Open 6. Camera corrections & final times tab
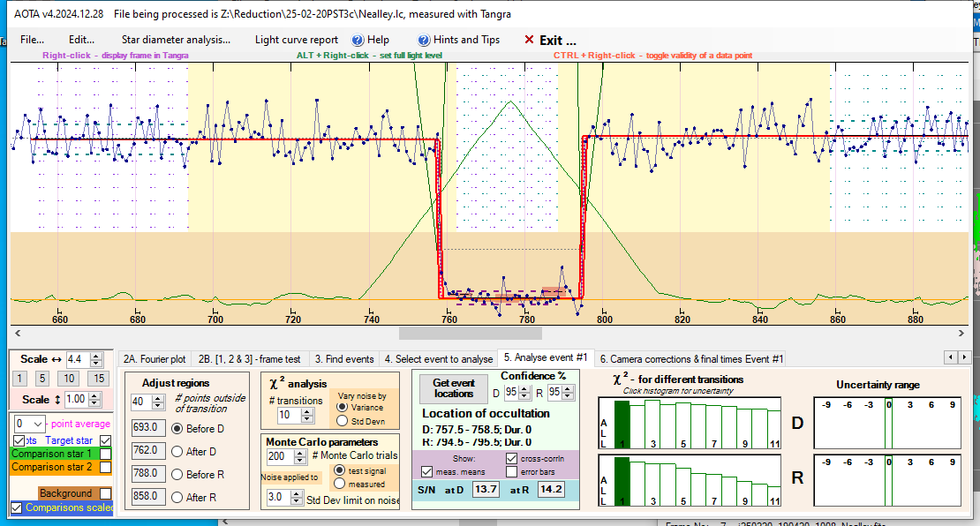This screenshot has width=980, height=526. point(691,359)
